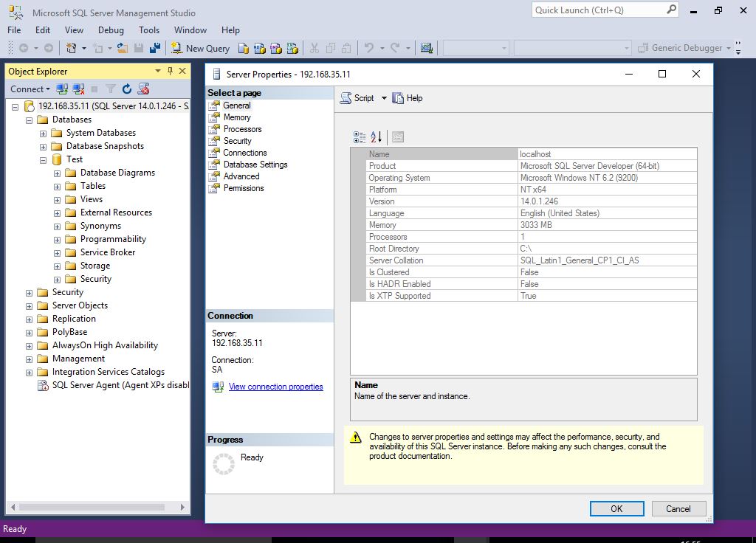Image resolution: width=756 pixels, height=543 pixels.
Task: Pin the Object Explorer panel
Action: tap(170, 72)
